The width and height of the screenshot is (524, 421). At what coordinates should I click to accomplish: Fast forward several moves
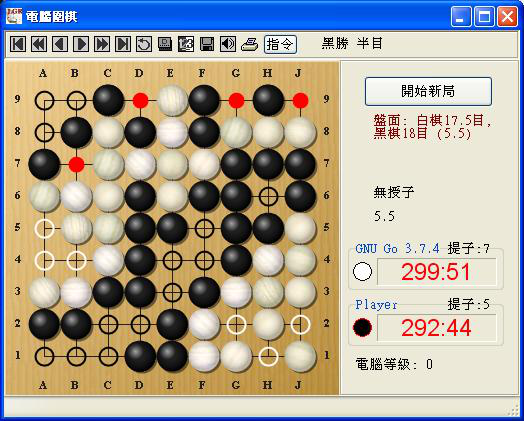(x=102, y=44)
